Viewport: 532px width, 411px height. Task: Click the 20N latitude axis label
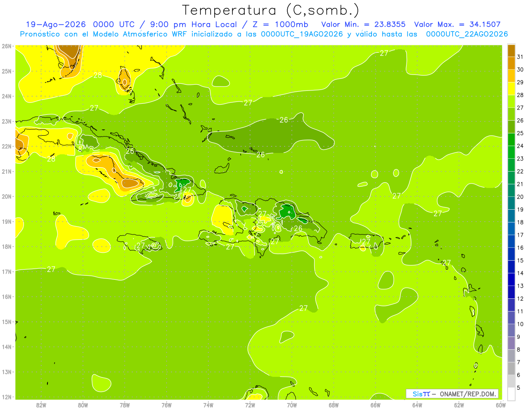pos(6,196)
